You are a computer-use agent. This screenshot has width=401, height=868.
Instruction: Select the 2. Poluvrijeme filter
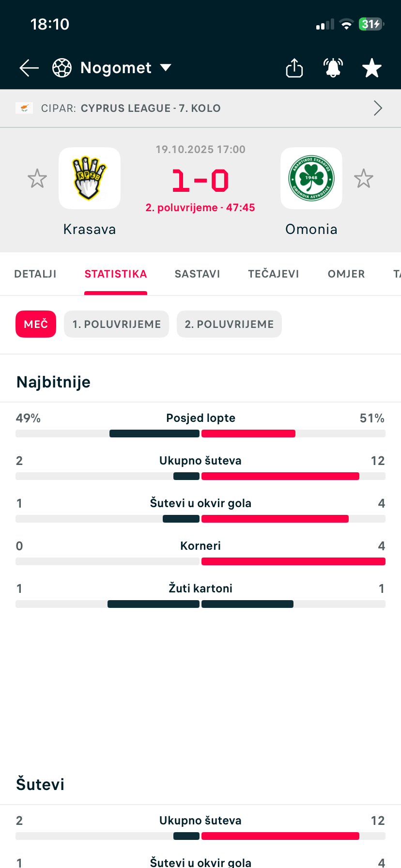[229, 324]
